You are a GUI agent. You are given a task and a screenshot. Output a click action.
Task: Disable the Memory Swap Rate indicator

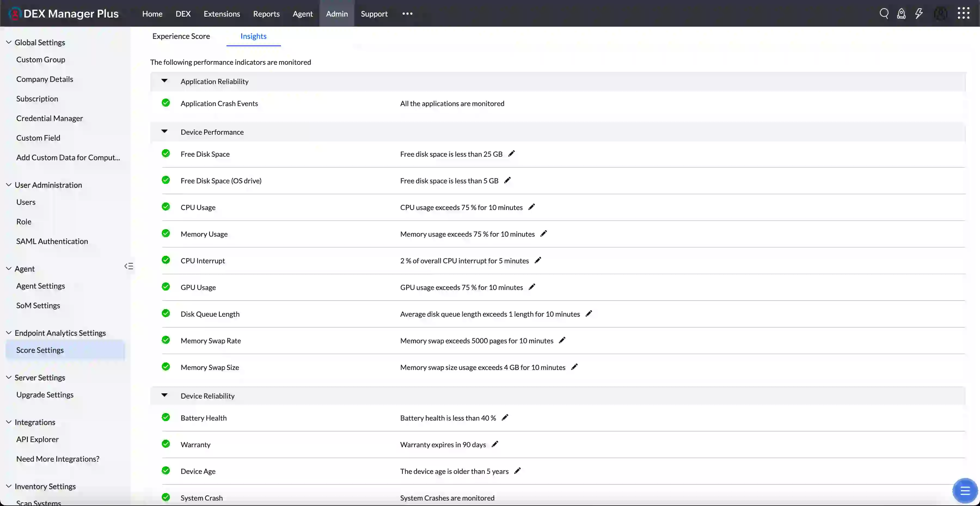pos(166,340)
